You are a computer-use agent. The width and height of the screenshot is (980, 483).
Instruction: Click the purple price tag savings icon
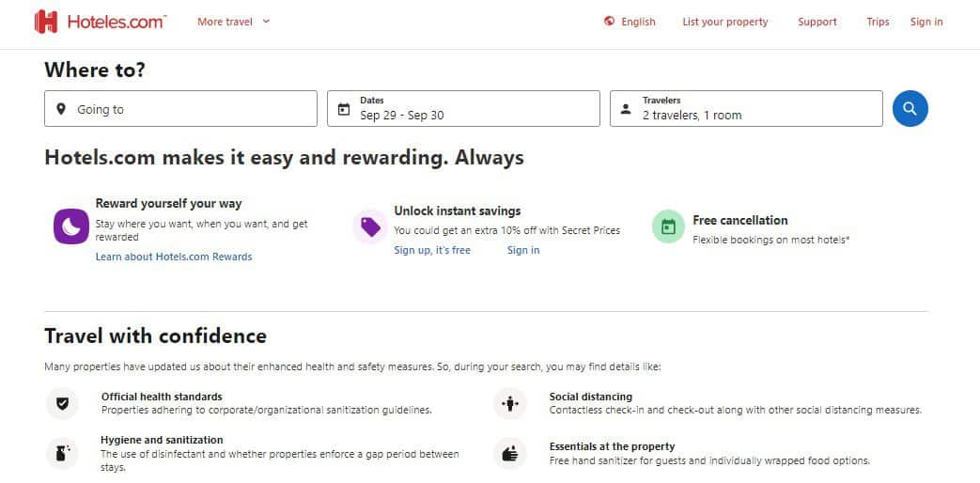pyautogui.click(x=370, y=226)
